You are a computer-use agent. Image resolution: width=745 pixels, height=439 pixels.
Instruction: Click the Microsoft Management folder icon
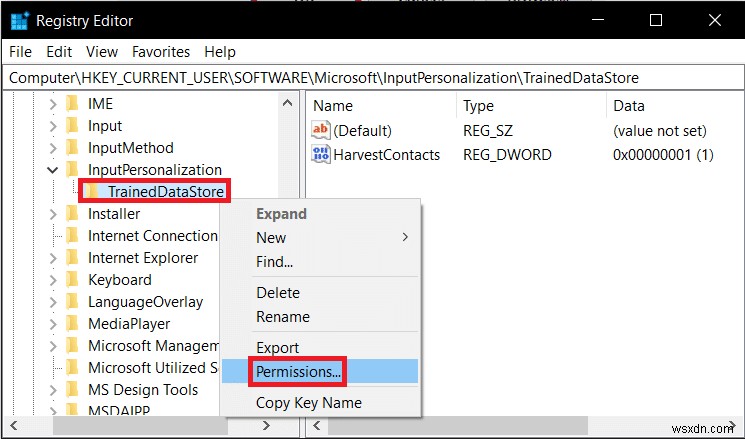click(x=72, y=346)
